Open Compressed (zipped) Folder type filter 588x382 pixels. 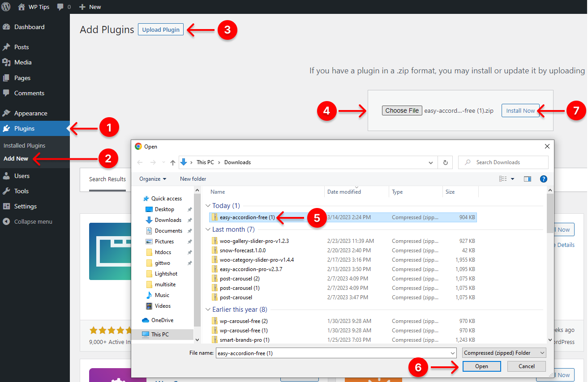click(504, 353)
